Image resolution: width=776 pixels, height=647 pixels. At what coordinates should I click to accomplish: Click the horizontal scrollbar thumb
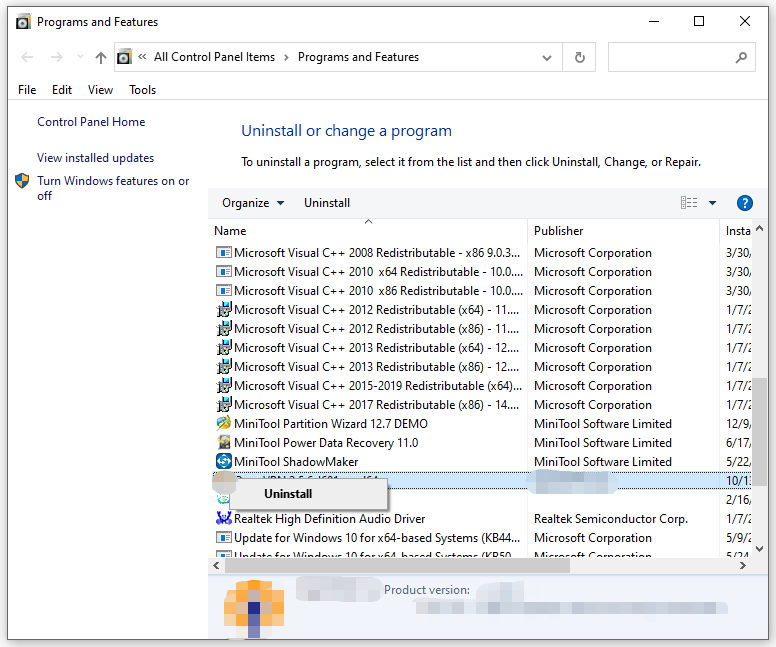(x=397, y=565)
